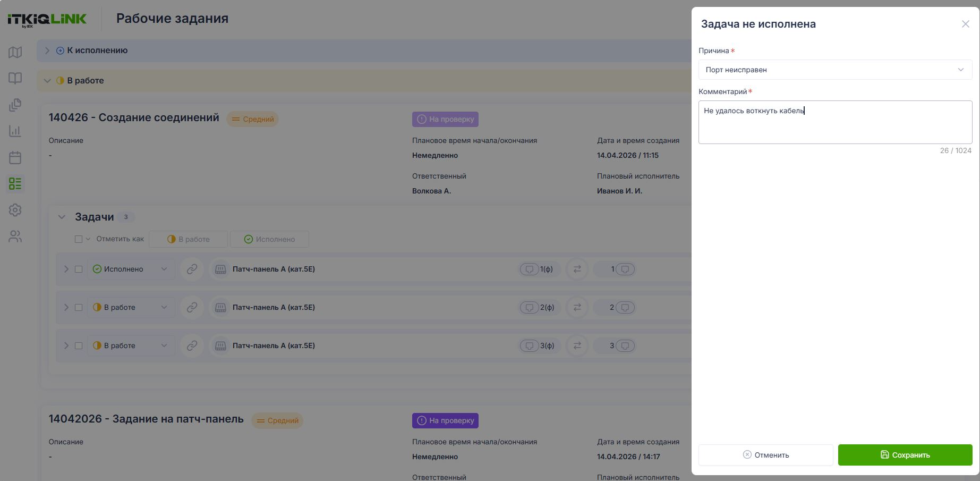Screen dimensions: 980x481
Task: Click the link icon in the first task row
Action: click(x=192, y=269)
